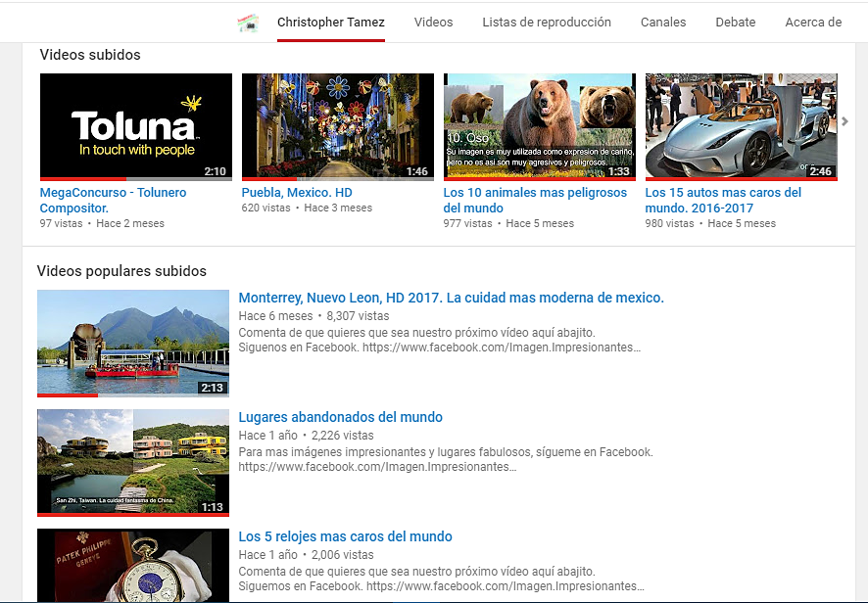
Task: Open the Debate tab
Action: tap(735, 23)
